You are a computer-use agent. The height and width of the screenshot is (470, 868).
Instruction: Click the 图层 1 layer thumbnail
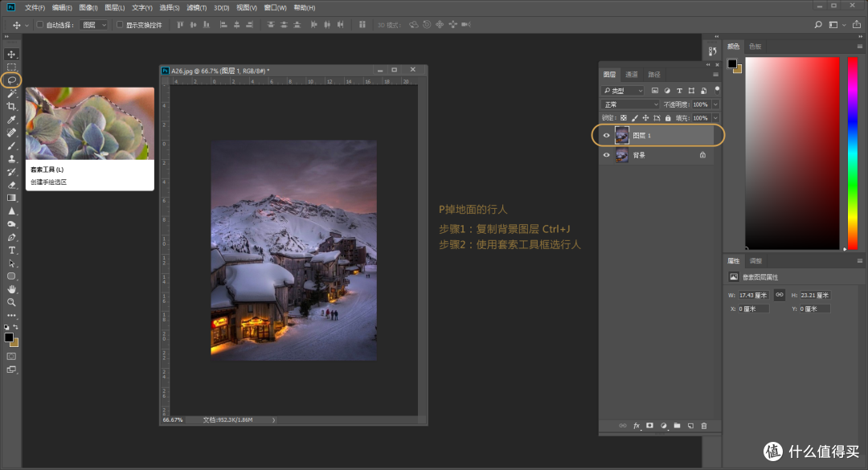[621, 134]
